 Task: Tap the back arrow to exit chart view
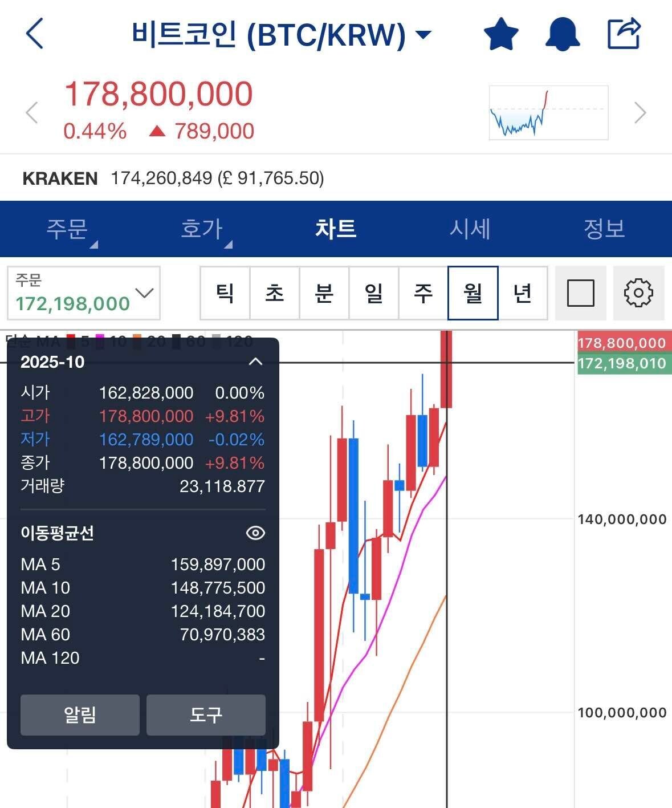(34, 34)
